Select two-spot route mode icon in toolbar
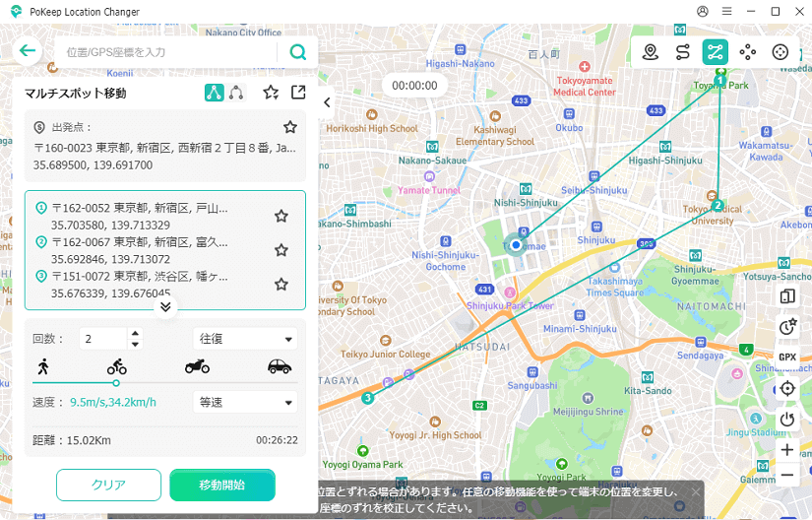 coord(682,52)
